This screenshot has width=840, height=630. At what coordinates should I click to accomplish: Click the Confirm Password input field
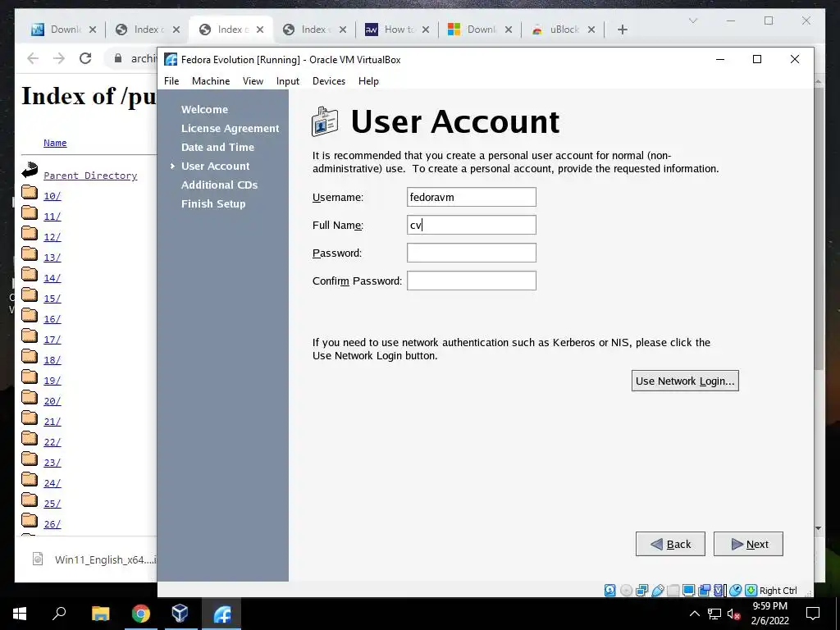[x=472, y=281]
